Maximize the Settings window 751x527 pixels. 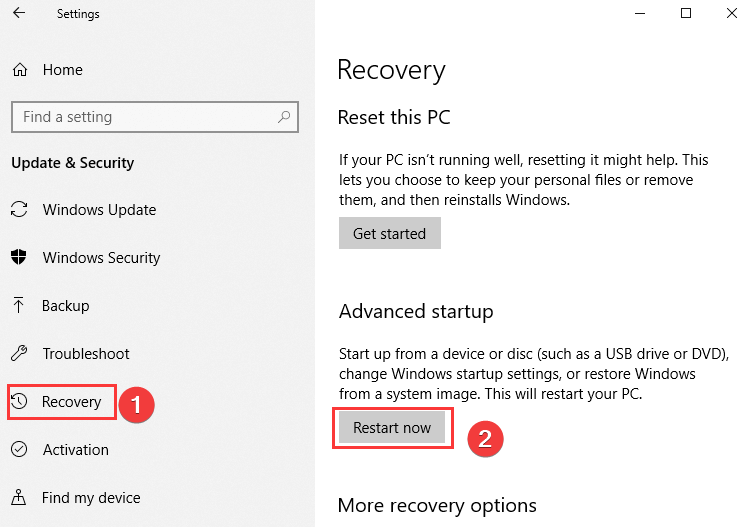pyautogui.click(x=686, y=13)
